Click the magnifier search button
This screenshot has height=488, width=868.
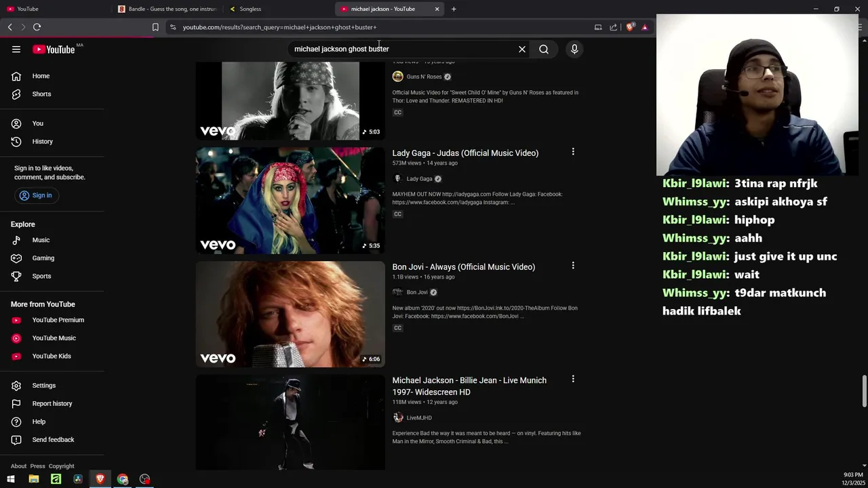pos(544,49)
